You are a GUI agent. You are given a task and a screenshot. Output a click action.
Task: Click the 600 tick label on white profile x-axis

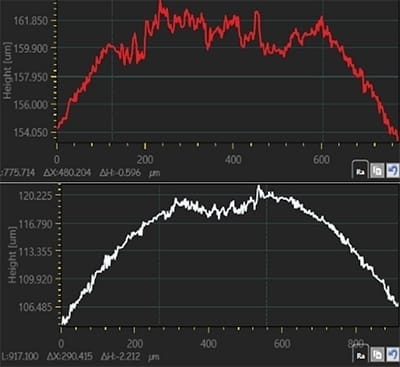point(282,343)
